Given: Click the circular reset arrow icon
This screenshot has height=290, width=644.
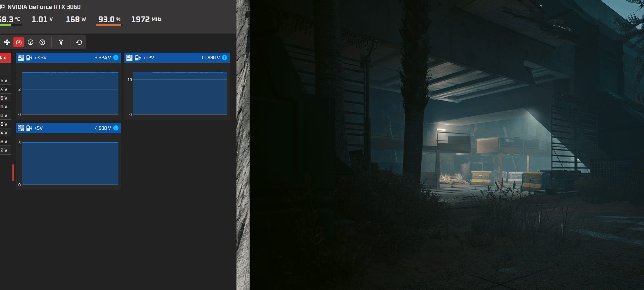Looking at the screenshot, I should pos(79,42).
